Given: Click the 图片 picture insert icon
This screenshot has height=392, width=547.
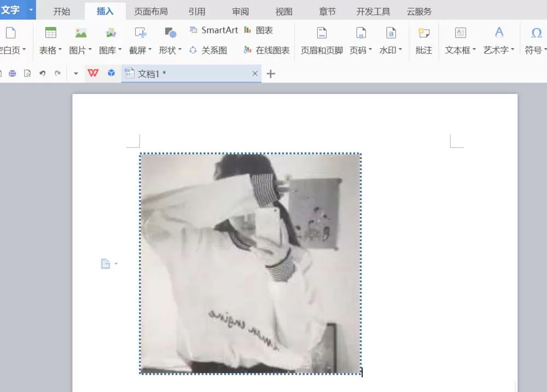Looking at the screenshot, I should click(x=80, y=33).
